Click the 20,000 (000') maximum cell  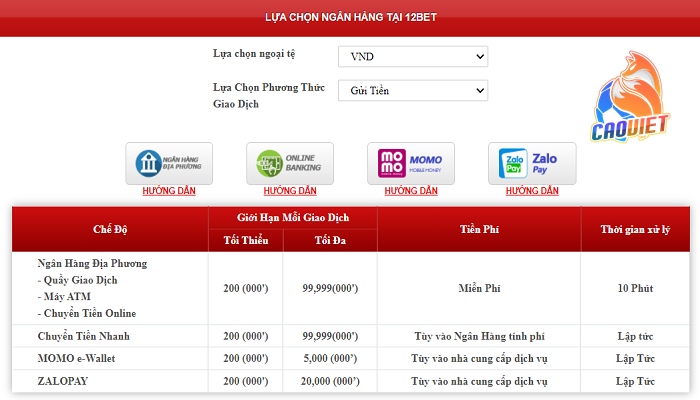tap(330, 381)
